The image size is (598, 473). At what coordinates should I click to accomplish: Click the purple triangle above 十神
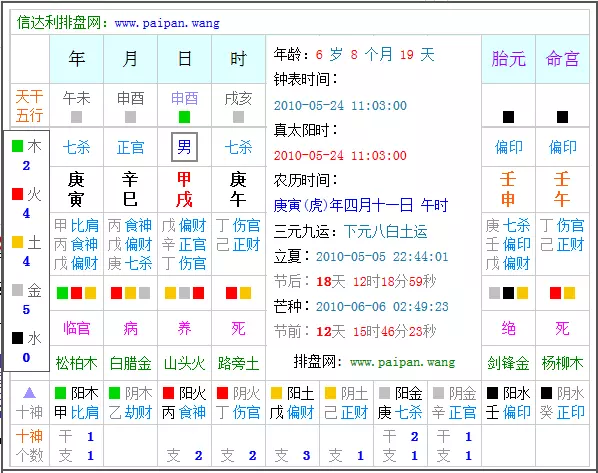(x=29, y=393)
